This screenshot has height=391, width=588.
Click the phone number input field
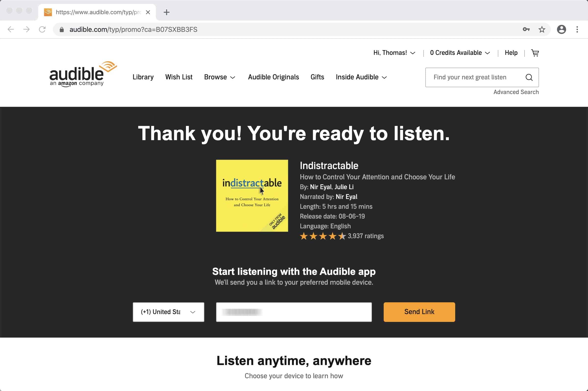(294, 312)
